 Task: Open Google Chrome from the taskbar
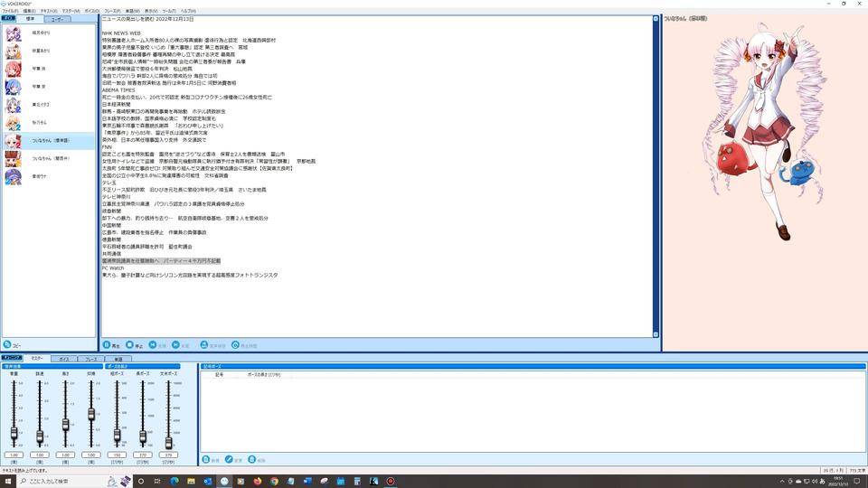tap(274, 481)
